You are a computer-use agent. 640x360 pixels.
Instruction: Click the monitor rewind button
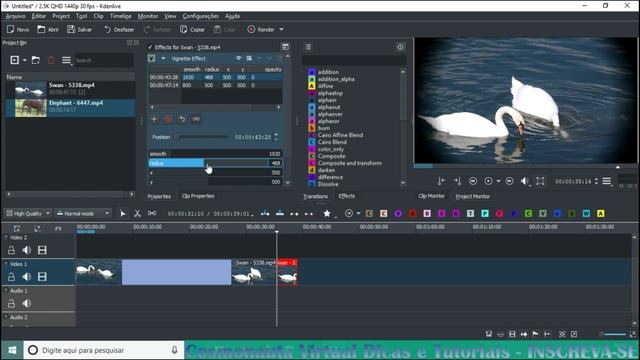pos(473,181)
